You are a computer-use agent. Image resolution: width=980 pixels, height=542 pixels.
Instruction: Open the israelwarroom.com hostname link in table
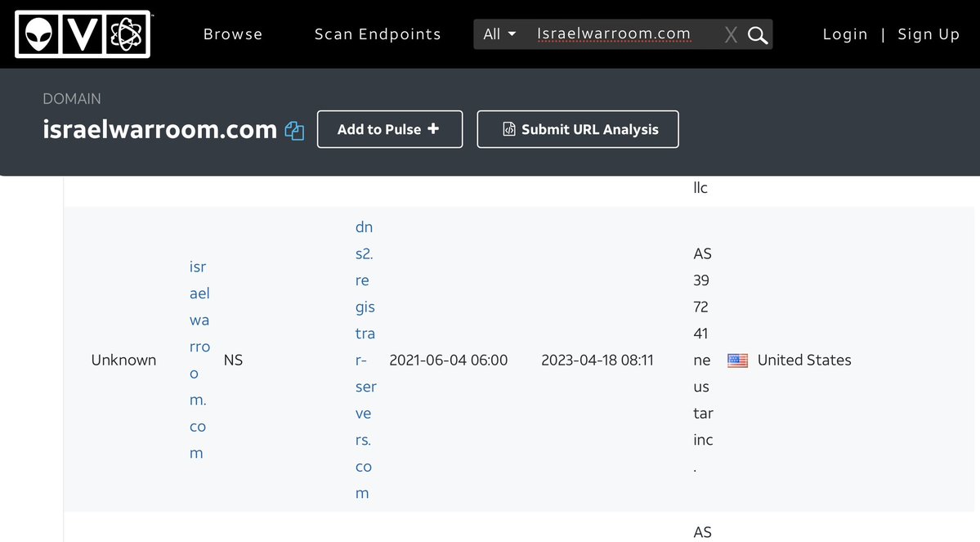[x=199, y=360]
